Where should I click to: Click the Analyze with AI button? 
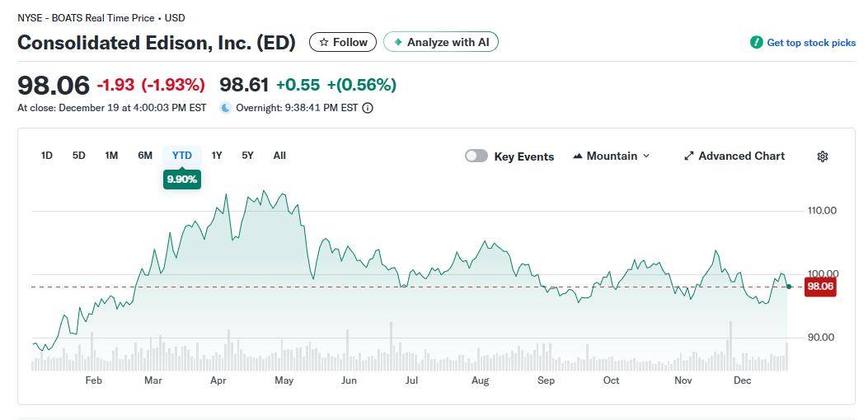point(441,42)
